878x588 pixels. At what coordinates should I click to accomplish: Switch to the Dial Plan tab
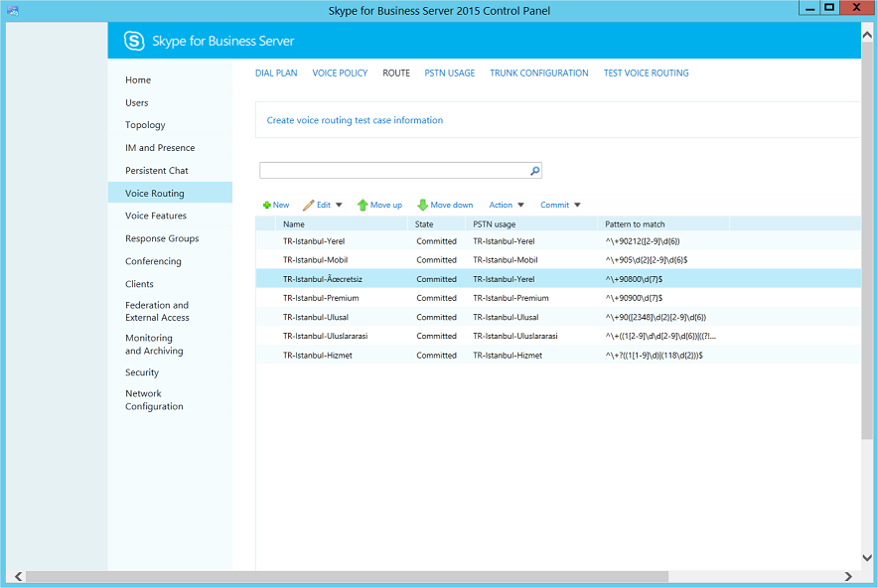(x=276, y=73)
